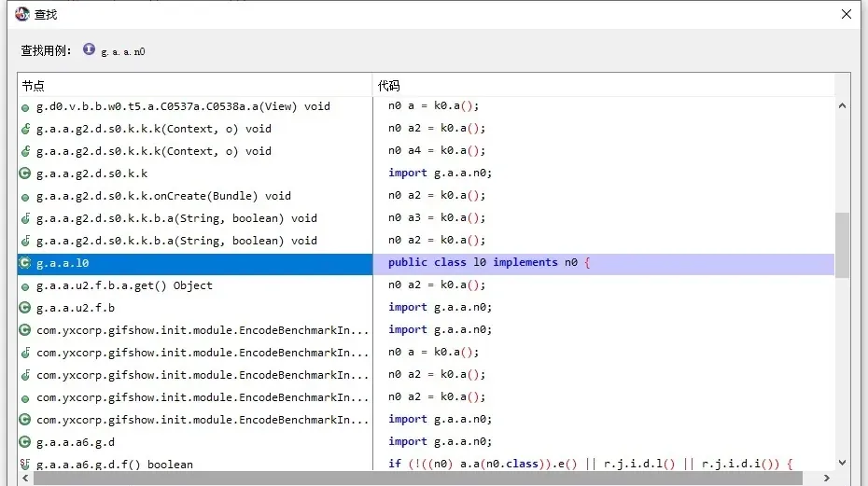
Task: Click the vertical scrollbar thumb
Action: (842, 244)
